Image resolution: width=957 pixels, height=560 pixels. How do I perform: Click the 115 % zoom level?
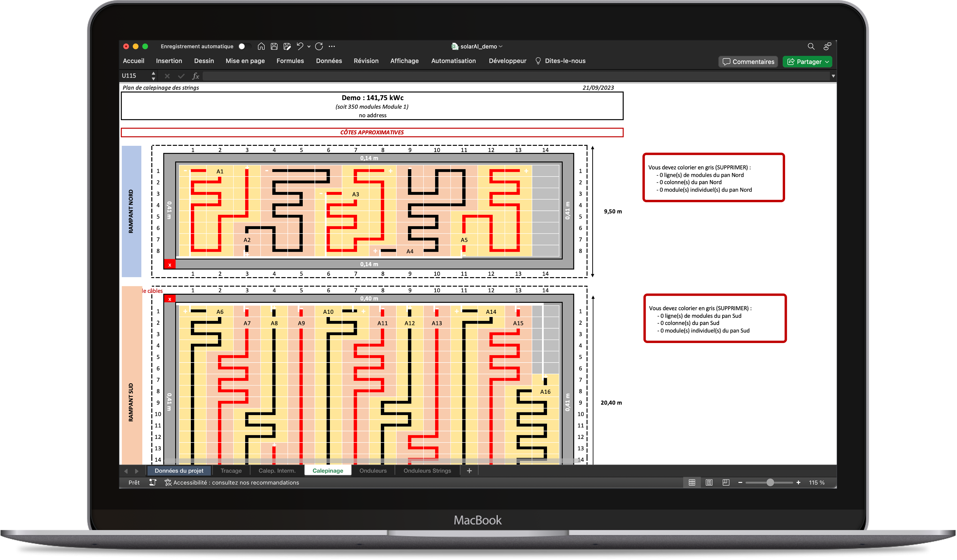816,483
